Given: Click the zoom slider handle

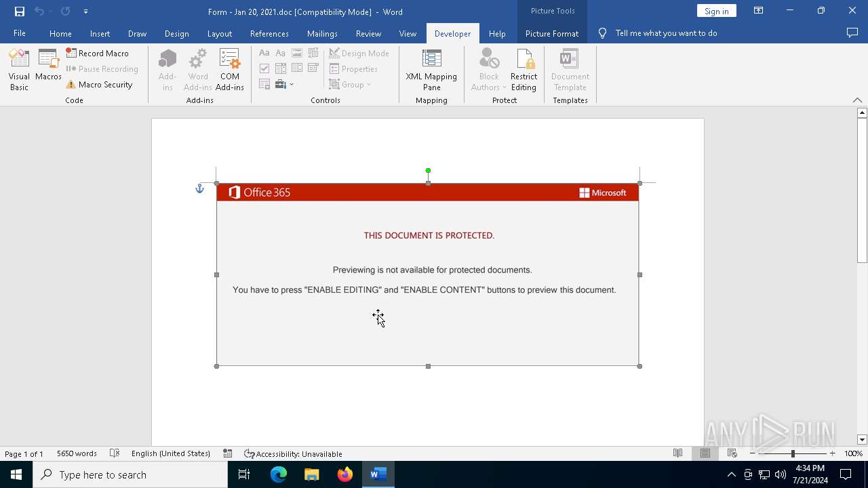Looking at the screenshot, I should click(793, 453).
